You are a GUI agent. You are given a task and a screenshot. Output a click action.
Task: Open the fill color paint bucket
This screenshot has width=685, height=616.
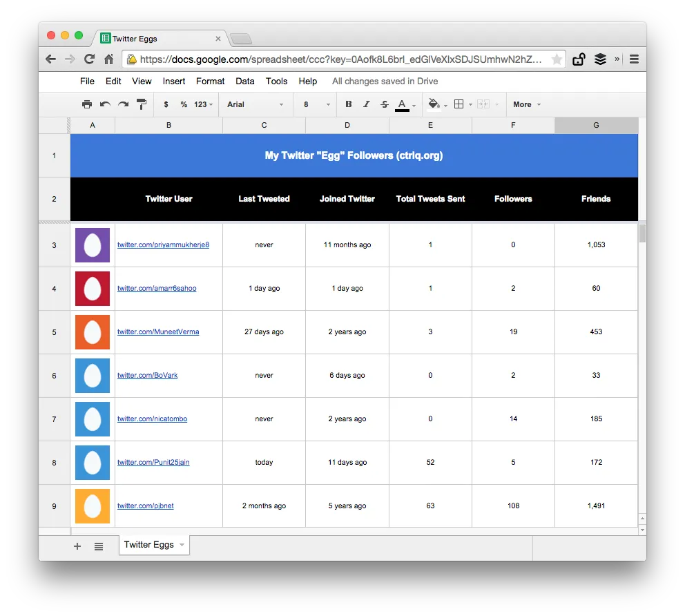tap(434, 104)
